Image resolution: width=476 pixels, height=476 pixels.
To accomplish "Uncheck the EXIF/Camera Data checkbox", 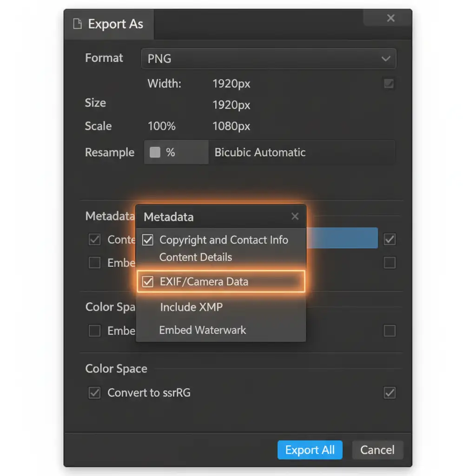I will (148, 282).
